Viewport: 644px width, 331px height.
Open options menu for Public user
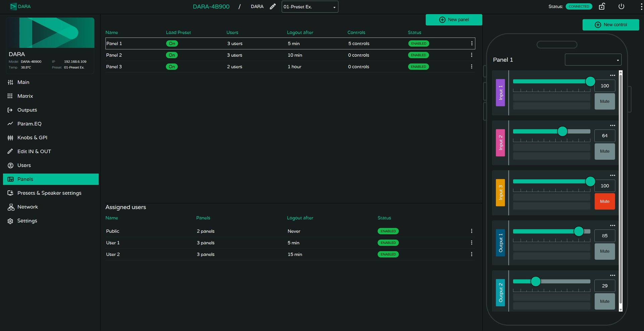[x=472, y=231]
